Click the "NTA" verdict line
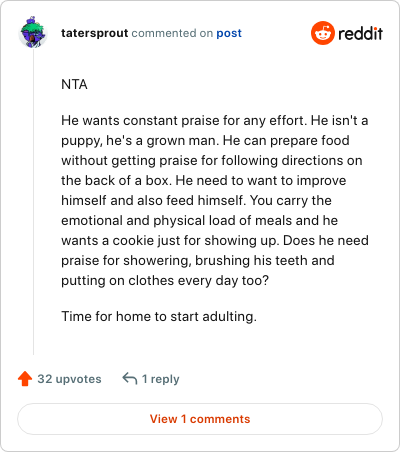Screen dimensions: 400x452 tap(74, 84)
